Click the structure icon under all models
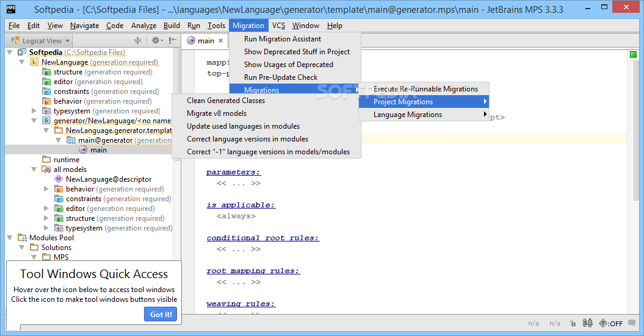 click(59, 218)
